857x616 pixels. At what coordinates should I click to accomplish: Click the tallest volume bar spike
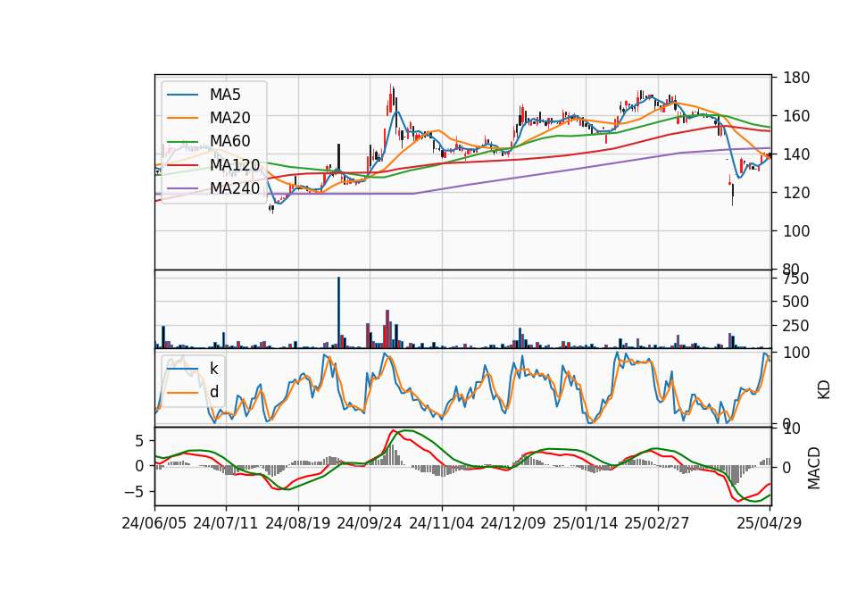click(338, 312)
